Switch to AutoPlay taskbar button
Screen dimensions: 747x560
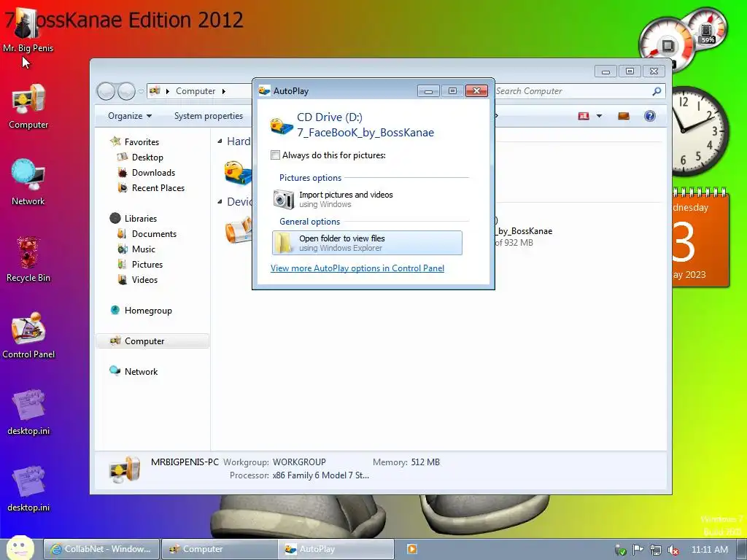tap(336, 549)
